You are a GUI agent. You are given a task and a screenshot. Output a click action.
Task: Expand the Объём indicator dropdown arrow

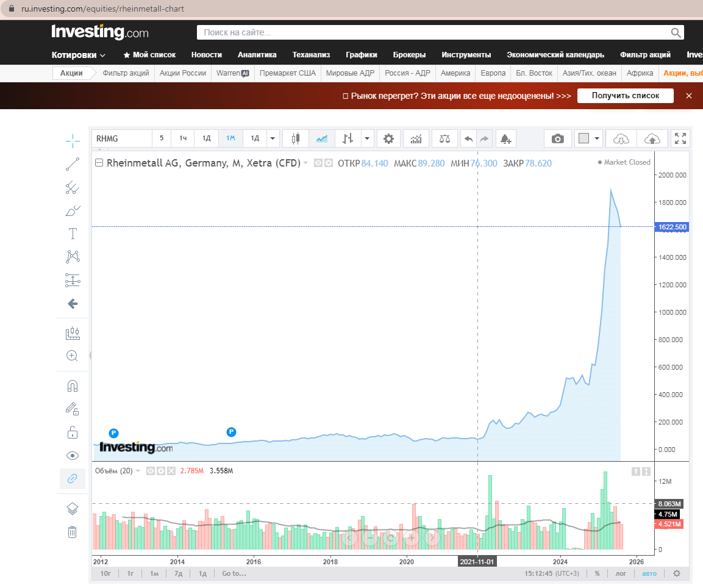(138, 471)
